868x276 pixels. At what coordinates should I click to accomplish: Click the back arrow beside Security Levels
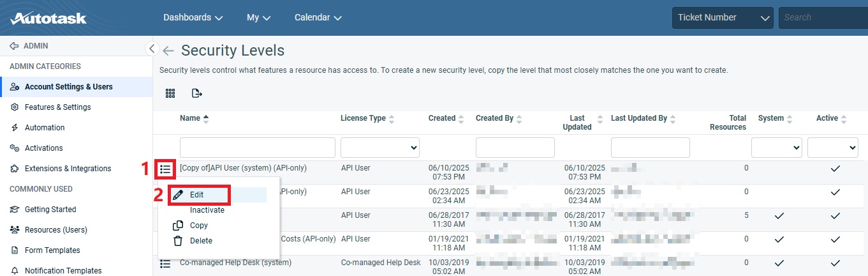168,51
